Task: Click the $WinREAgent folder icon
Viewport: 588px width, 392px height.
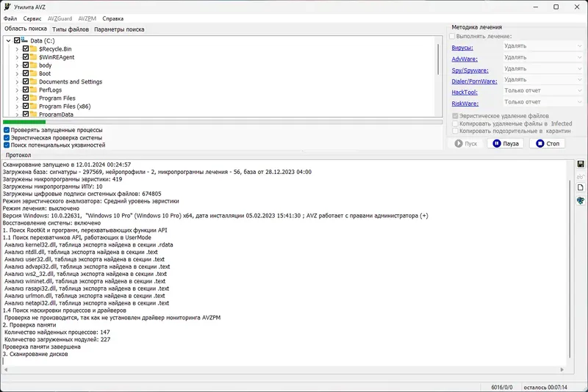Action: tap(33, 57)
